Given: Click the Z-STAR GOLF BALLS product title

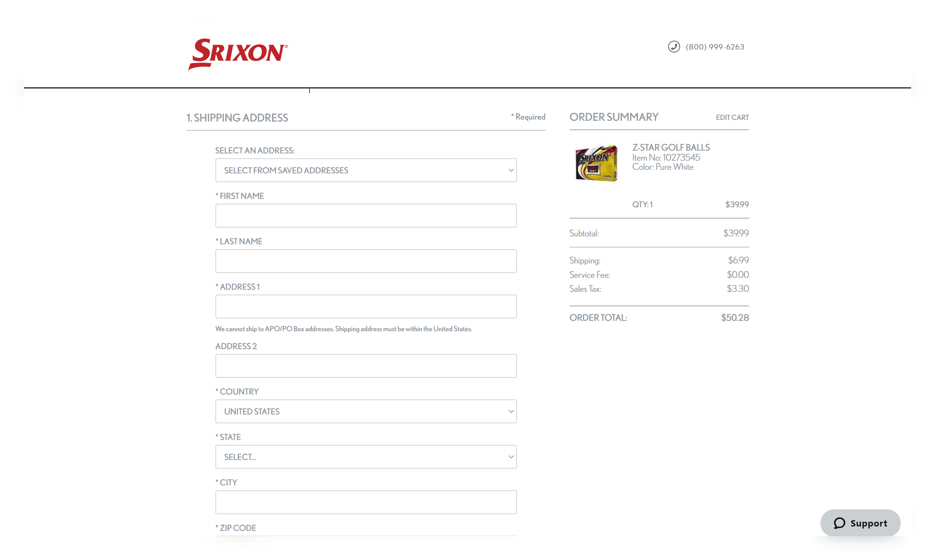Looking at the screenshot, I should [671, 147].
